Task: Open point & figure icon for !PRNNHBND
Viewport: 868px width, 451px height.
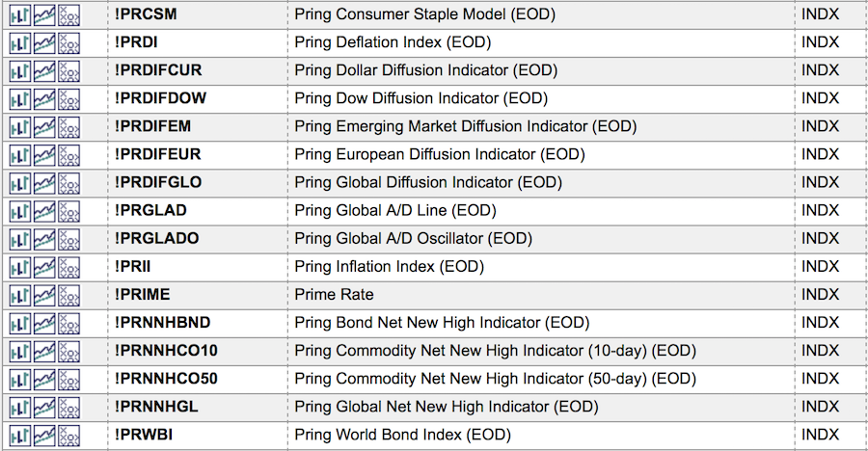Action: pyautogui.click(x=68, y=323)
